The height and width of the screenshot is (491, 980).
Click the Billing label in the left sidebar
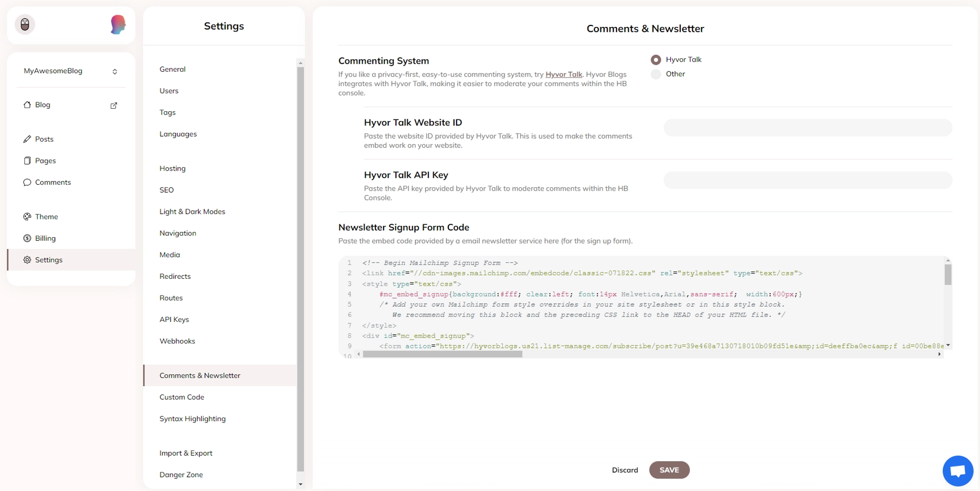point(46,238)
